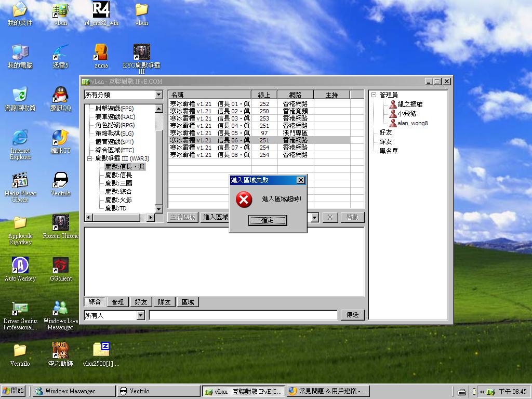Click the down arrow of the game list scrollbar
Image resolution: width=532 pixels, height=399 pixels.
[158, 208]
